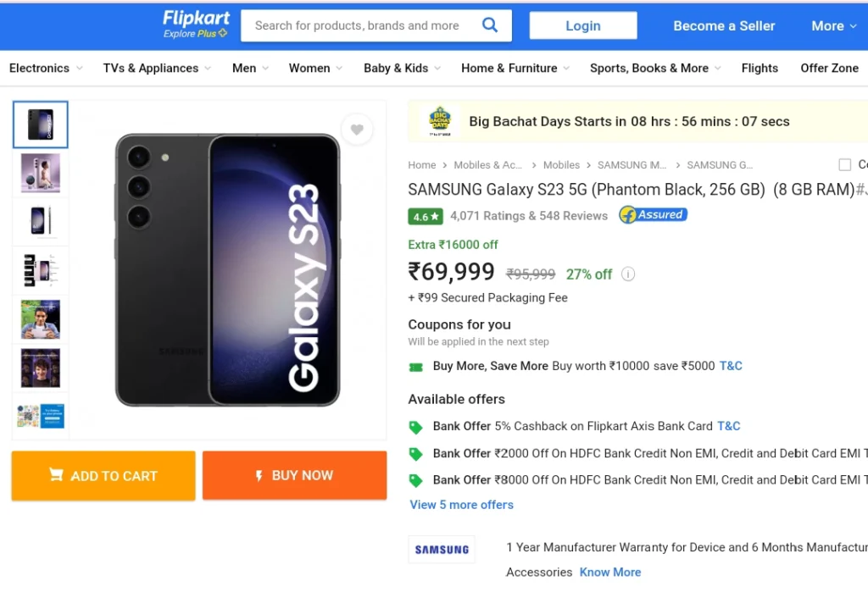Image resolution: width=868 pixels, height=598 pixels.
Task: Add product to wishlist with heart icon
Action: pos(357,130)
